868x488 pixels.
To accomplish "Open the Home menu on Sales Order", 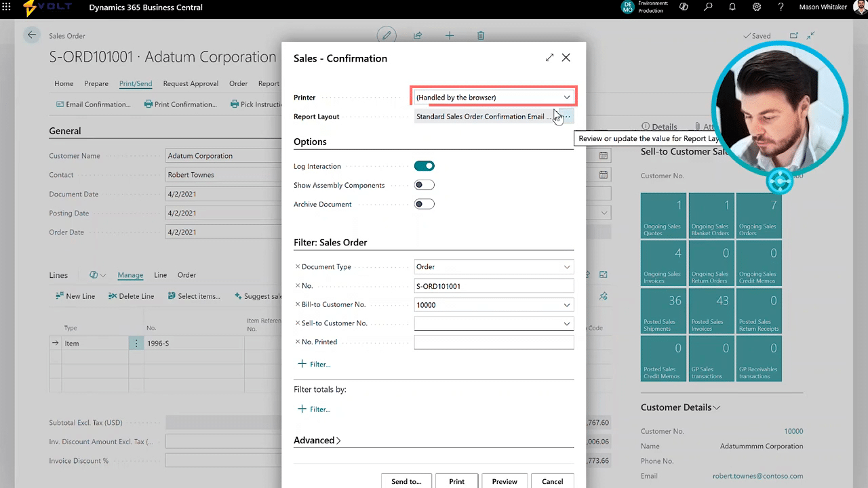I will click(x=64, y=83).
